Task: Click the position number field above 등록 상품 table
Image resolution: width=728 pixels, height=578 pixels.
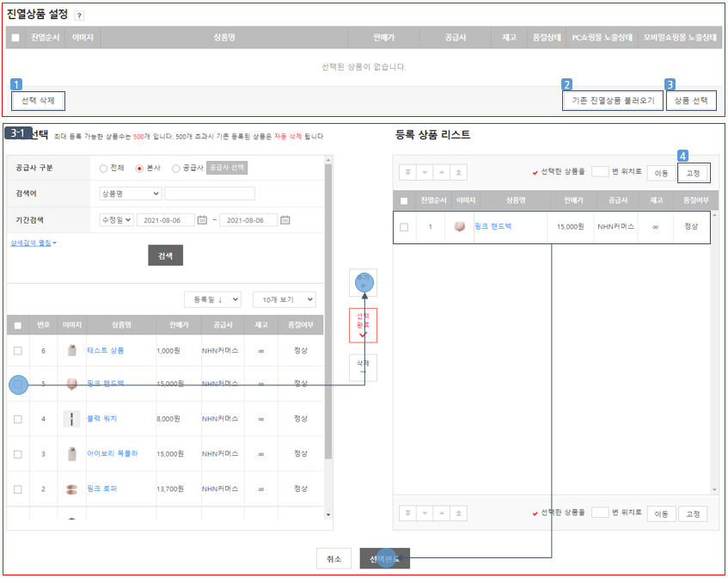Action: 600,171
